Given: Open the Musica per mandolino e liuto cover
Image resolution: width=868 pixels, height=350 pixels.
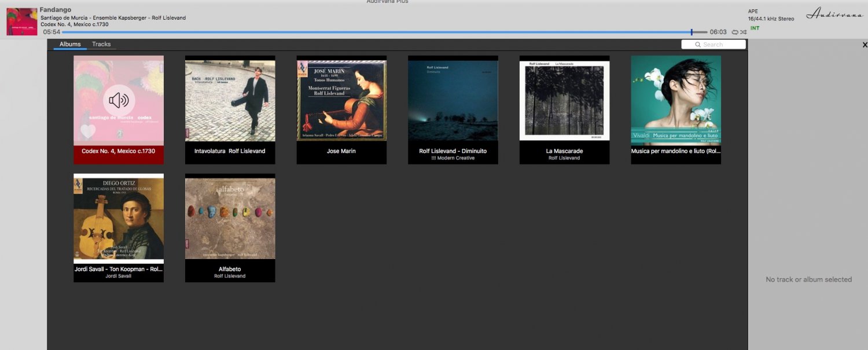Looking at the screenshot, I should (676, 100).
